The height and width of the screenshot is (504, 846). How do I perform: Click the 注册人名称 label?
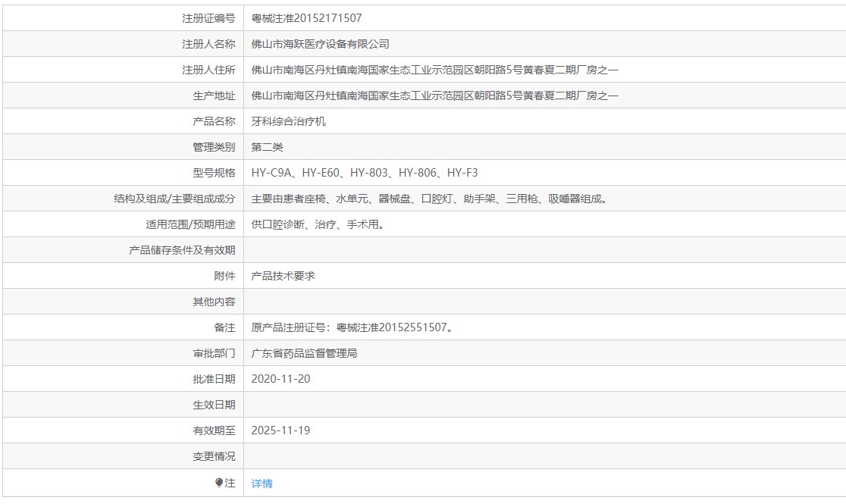click(x=208, y=44)
